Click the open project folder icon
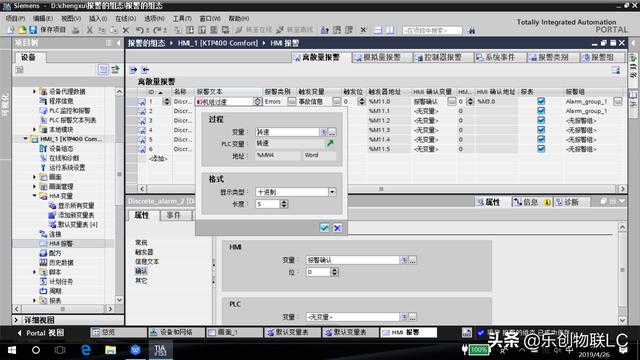 22,30
